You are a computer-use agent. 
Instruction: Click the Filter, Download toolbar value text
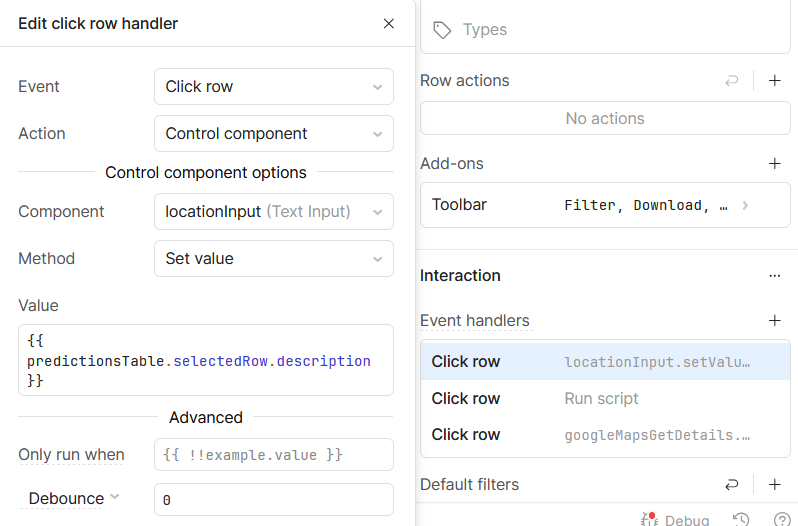[646, 205]
